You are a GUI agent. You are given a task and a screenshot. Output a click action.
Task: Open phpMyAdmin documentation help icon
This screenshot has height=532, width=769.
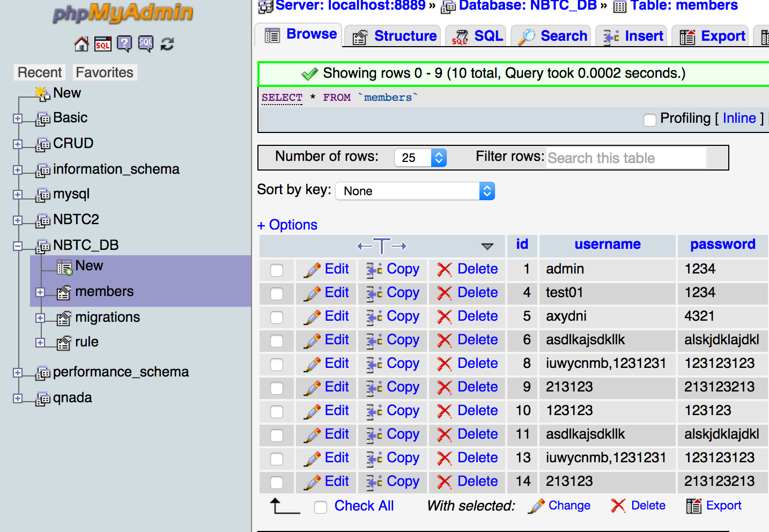[124, 44]
